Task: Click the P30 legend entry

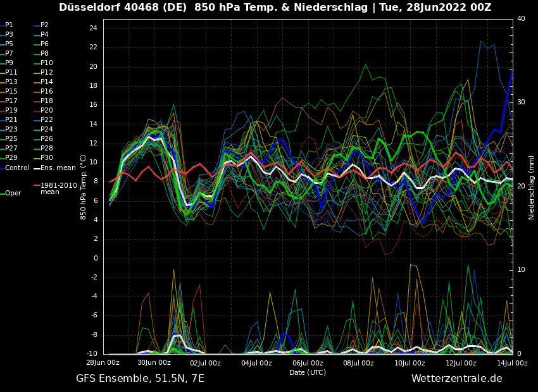Action: tap(47, 158)
